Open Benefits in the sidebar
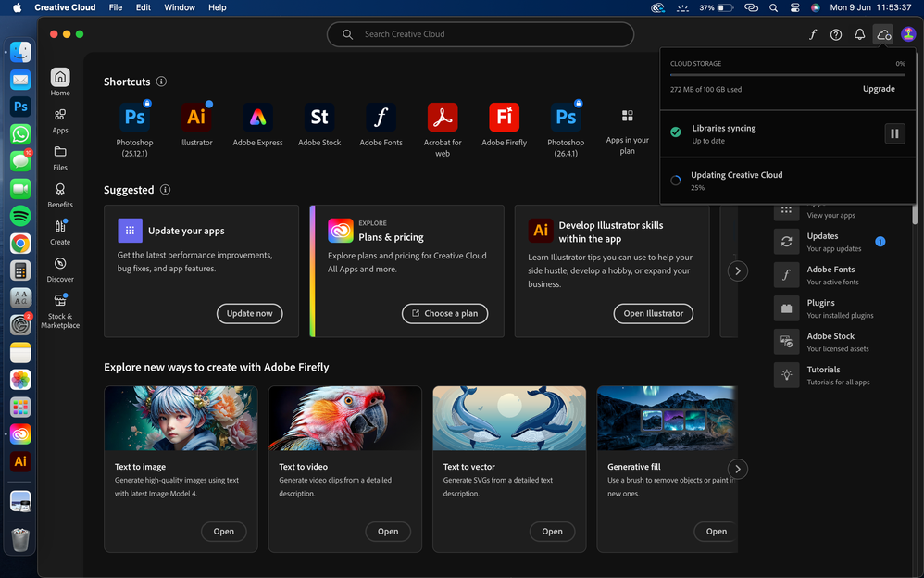Image resolution: width=924 pixels, height=578 pixels. [x=60, y=195]
